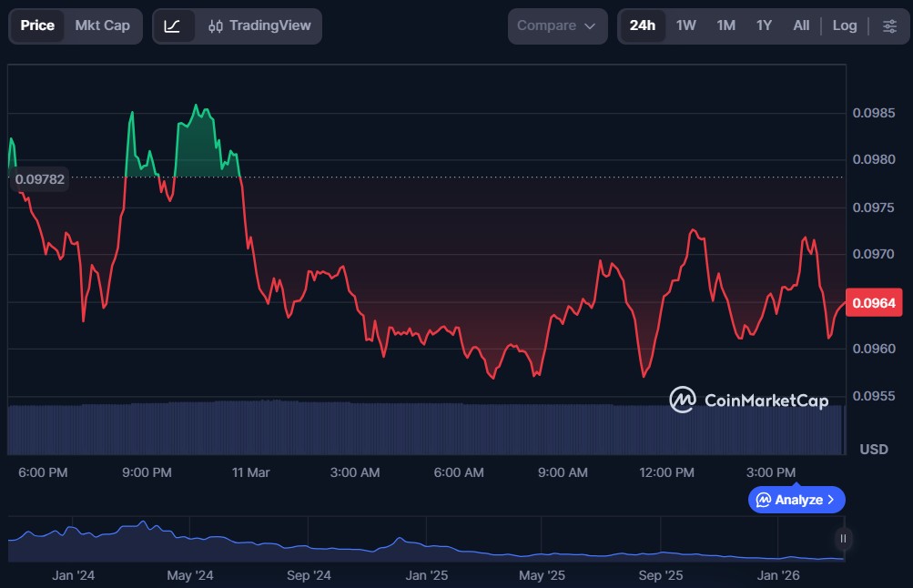This screenshot has width=913, height=588.
Task: Expand the Compare dropdown
Action: [x=556, y=25]
